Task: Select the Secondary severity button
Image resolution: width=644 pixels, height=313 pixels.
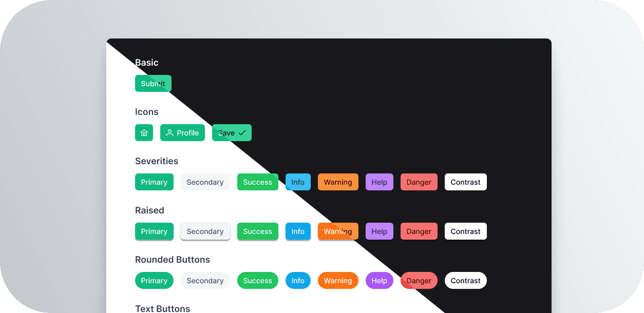Action: point(205,182)
